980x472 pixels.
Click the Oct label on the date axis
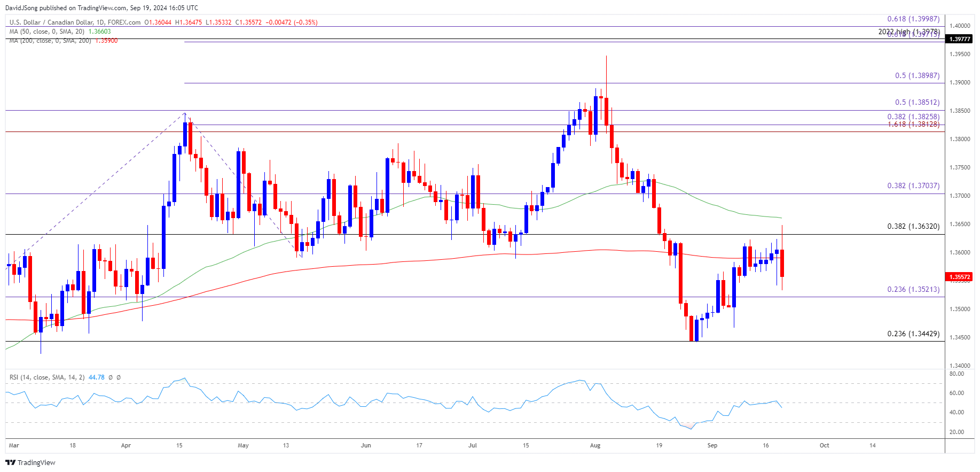click(x=825, y=445)
